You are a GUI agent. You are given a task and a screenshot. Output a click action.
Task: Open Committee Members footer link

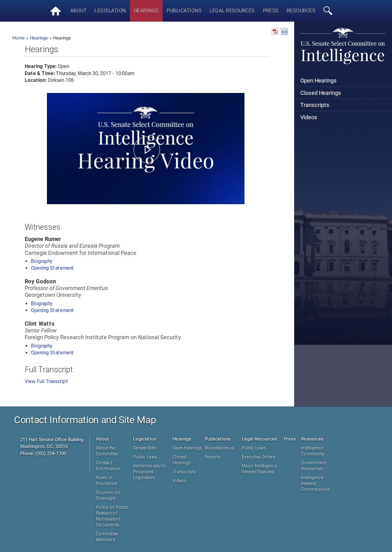[x=107, y=537]
